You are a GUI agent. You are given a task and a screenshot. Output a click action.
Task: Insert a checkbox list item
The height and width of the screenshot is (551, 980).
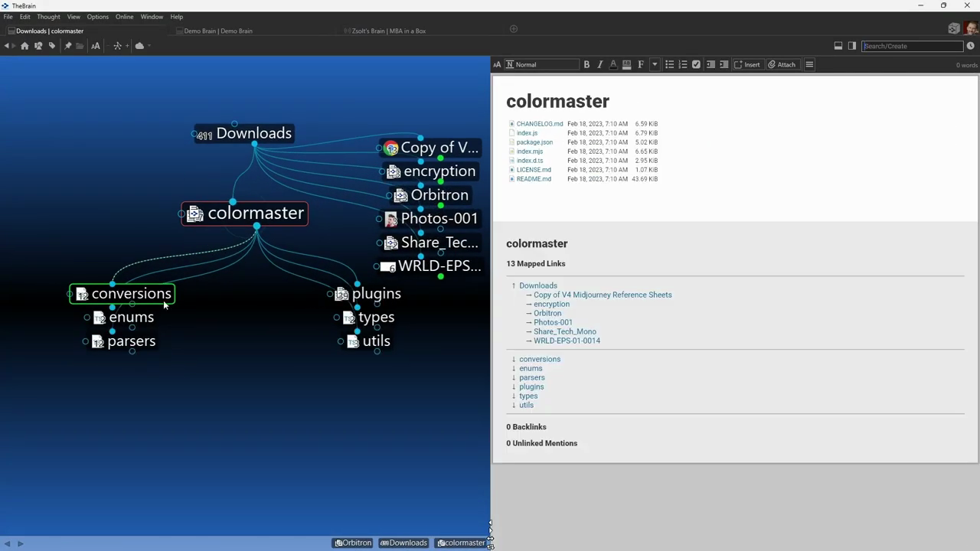coord(696,64)
